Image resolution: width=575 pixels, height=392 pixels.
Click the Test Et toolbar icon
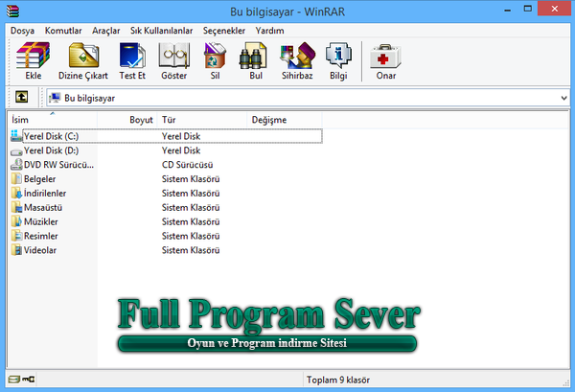pos(132,55)
